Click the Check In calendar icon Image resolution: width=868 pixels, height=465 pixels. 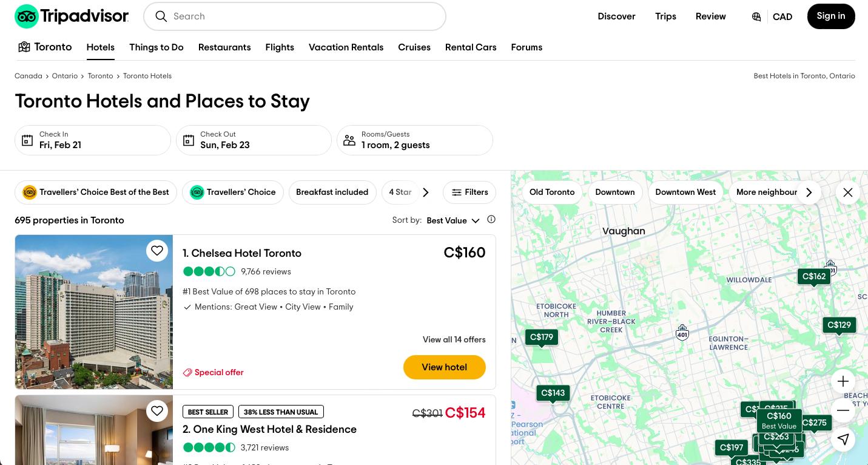click(27, 140)
